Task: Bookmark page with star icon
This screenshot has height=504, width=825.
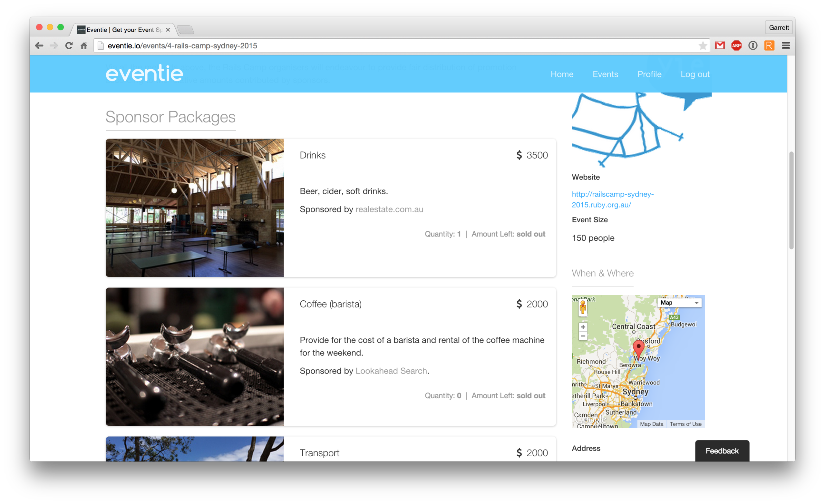Action: [703, 45]
